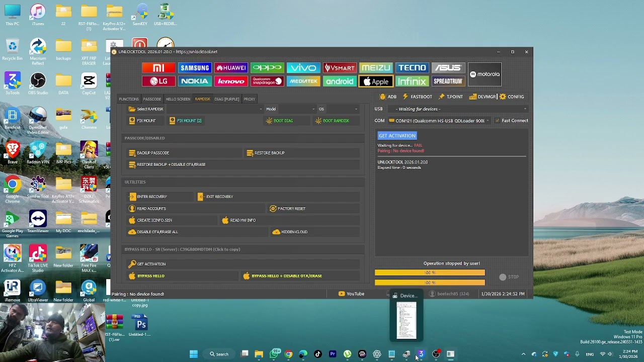The image size is (644, 362).
Task: Open the T.POINT tool
Action: tap(450, 97)
